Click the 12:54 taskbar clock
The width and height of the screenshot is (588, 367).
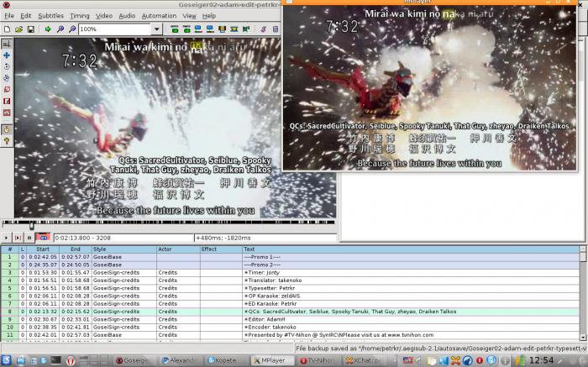[x=541, y=360]
